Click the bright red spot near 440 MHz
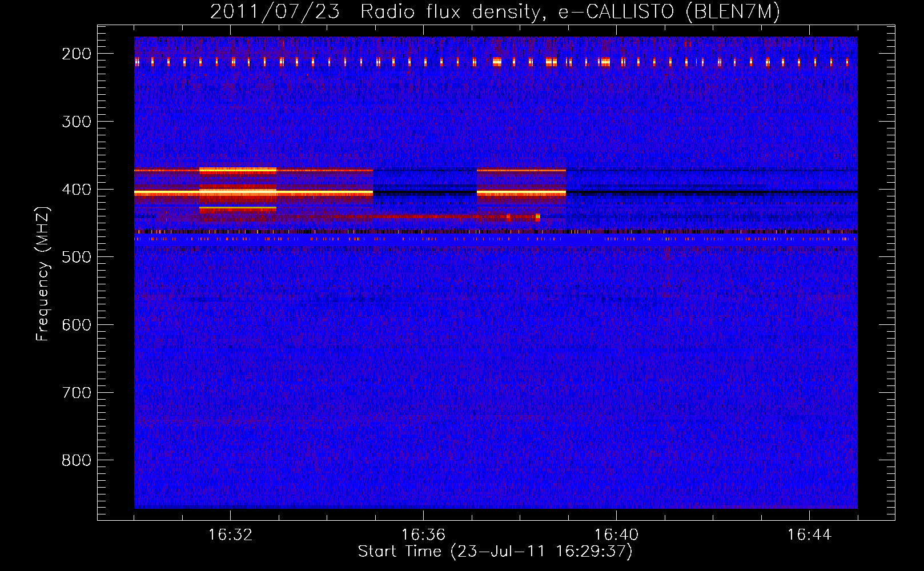 (x=538, y=217)
